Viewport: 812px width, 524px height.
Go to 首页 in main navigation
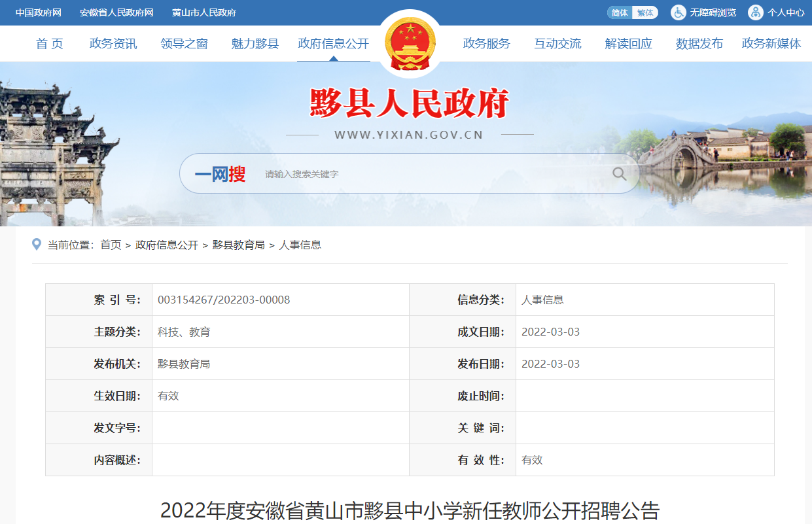point(50,44)
